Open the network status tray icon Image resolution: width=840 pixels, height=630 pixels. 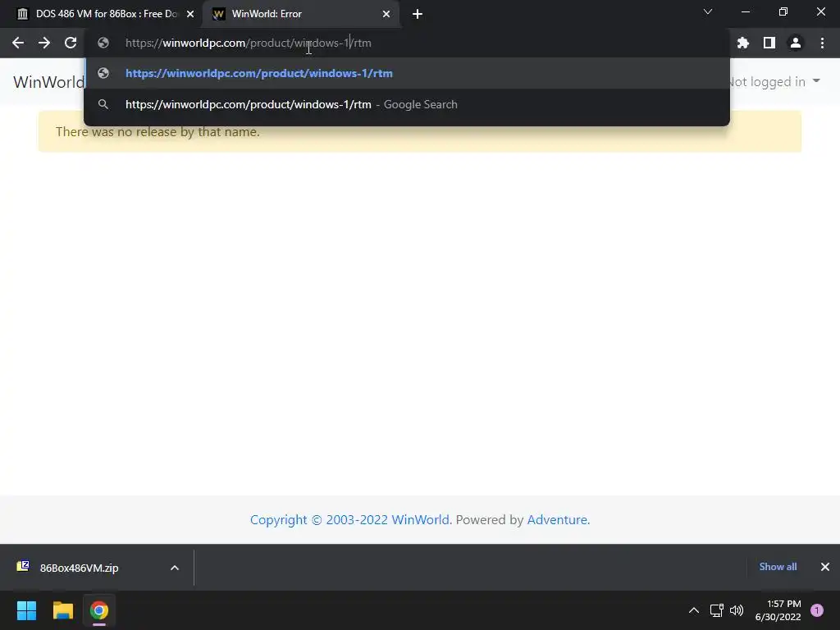coord(716,610)
